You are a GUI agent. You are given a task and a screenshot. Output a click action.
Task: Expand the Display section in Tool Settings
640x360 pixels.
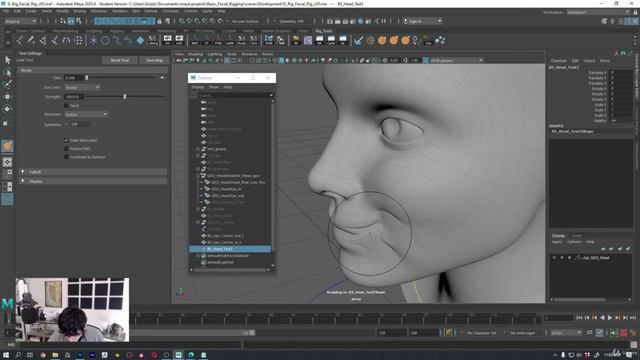[x=93, y=181]
